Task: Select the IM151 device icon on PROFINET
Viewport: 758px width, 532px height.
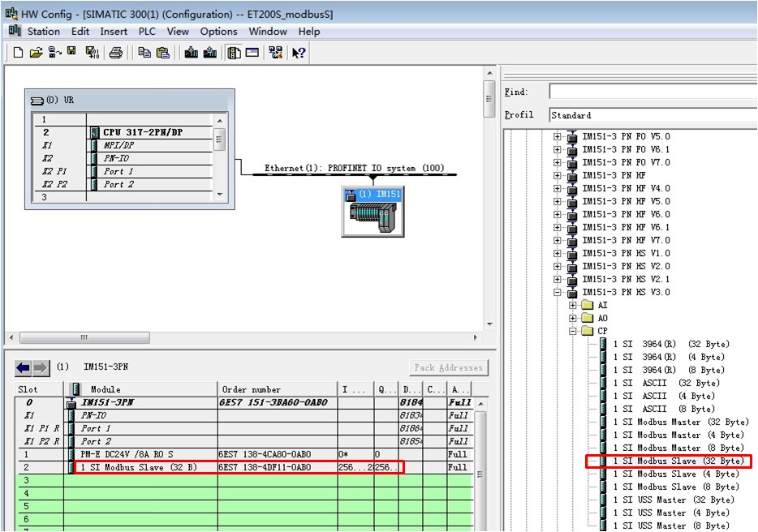Action: tap(372, 212)
